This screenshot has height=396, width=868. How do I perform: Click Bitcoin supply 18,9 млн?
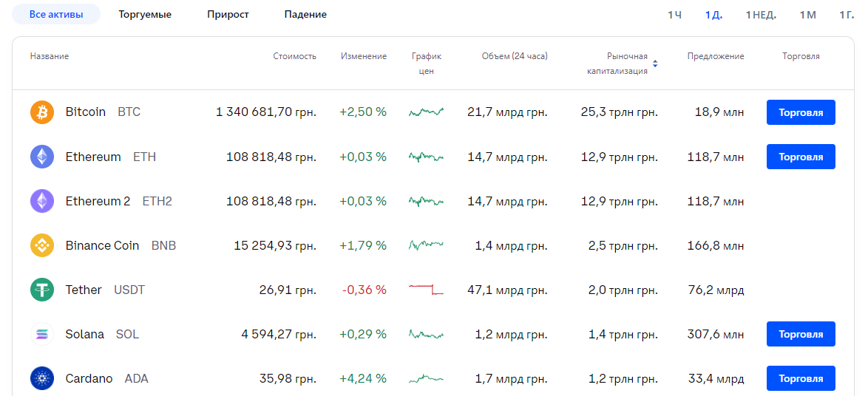coord(719,112)
